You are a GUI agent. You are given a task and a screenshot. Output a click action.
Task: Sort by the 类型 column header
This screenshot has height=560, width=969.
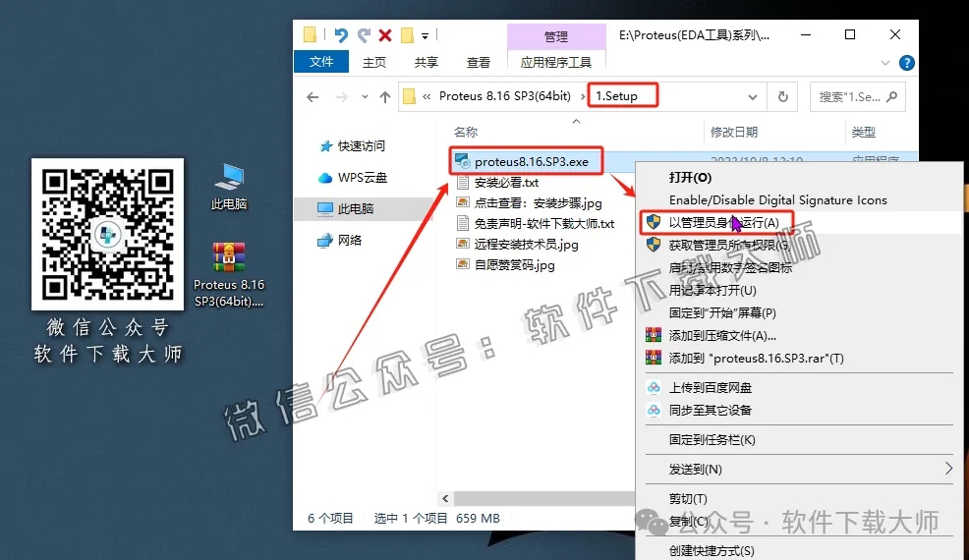pos(863,132)
